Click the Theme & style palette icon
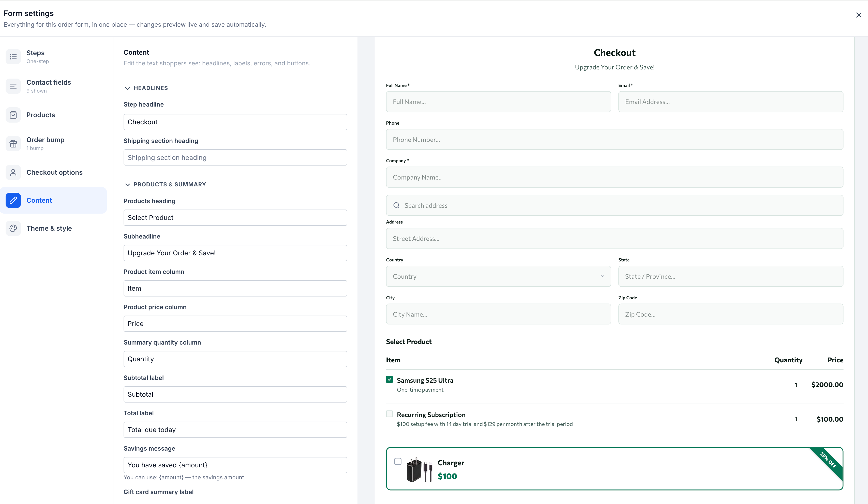 [x=13, y=228]
